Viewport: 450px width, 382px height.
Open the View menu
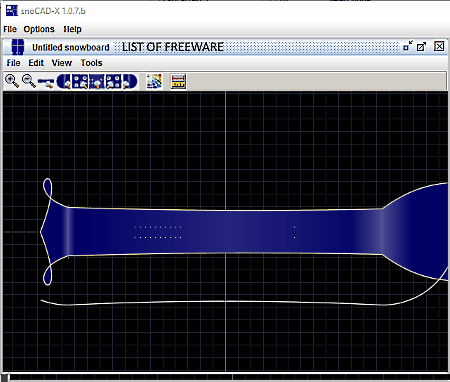62,63
